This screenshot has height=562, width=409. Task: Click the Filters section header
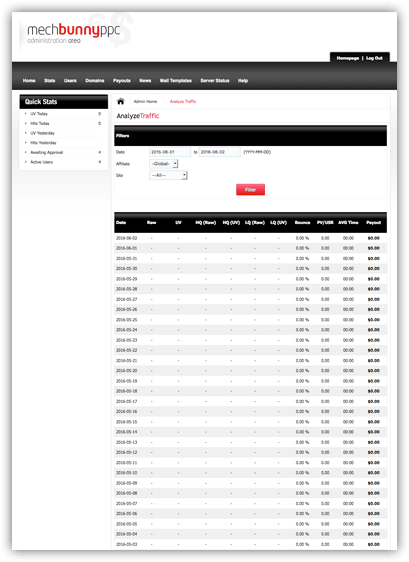pos(250,135)
